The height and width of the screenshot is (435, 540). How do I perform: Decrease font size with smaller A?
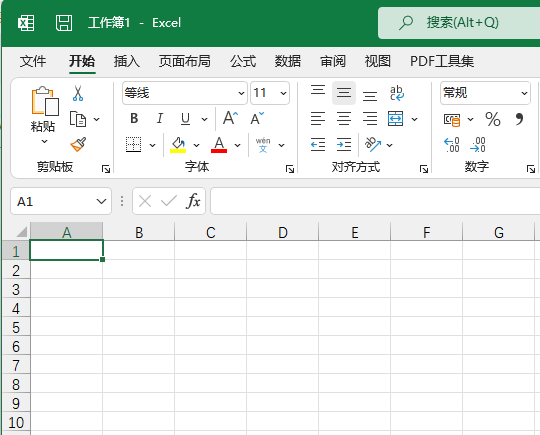(257, 118)
